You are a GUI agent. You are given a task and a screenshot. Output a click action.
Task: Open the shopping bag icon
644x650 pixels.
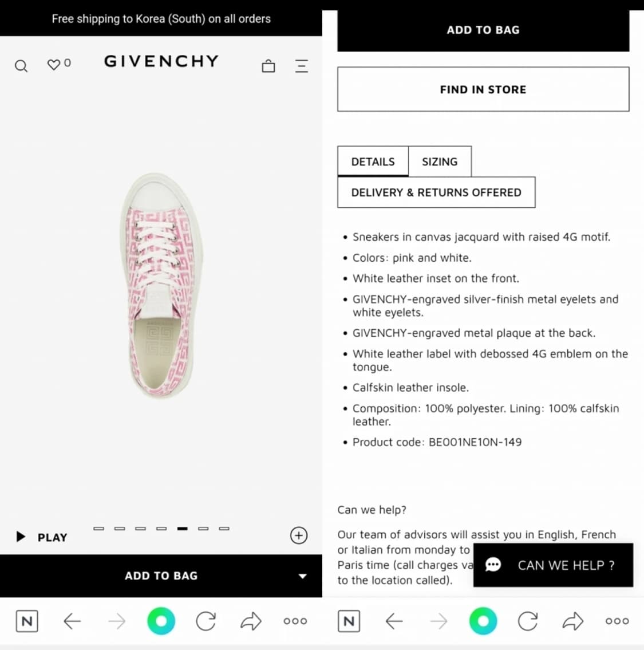268,66
